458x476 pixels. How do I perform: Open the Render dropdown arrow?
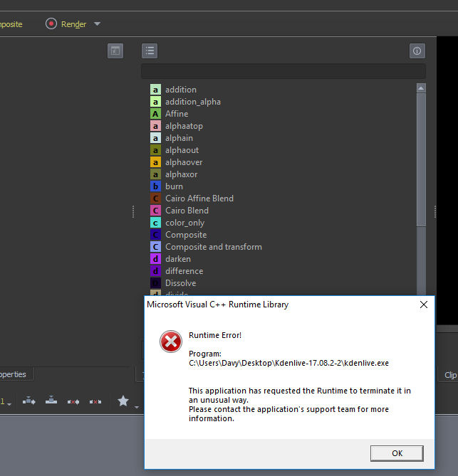97,23
